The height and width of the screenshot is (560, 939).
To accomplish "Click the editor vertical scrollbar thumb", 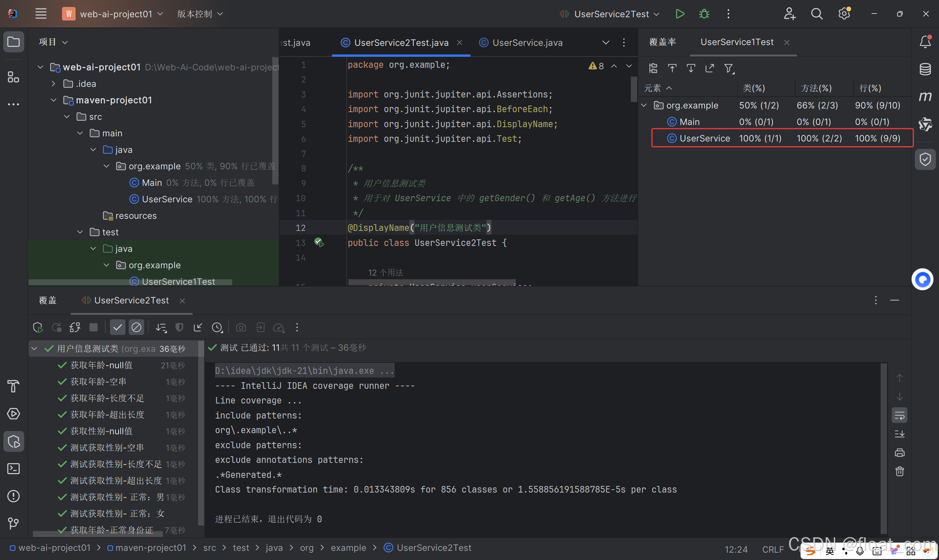I will (x=633, y=89).
